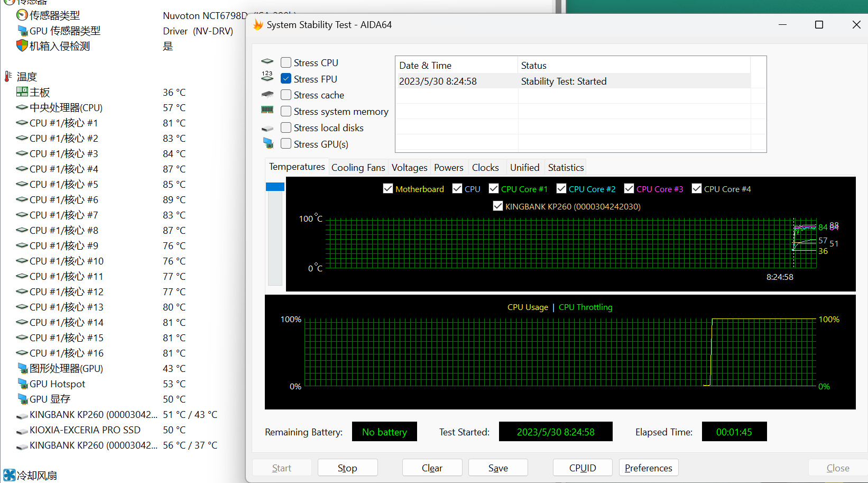Select the KIOXIA-EXCERIA PRO SSD row
Viewport: 868px width, 483px height.
click(122, 430)
